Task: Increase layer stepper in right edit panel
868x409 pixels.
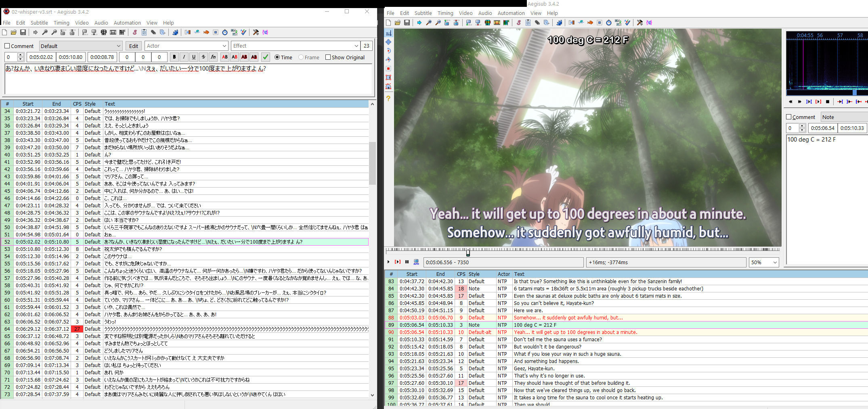Action: [x=802, y=126]
